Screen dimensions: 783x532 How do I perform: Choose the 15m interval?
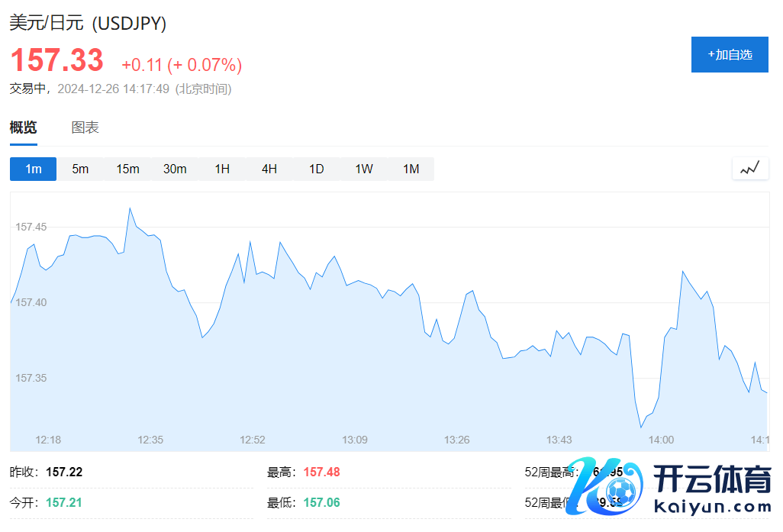pyautogui.click(x=127, y=169)
